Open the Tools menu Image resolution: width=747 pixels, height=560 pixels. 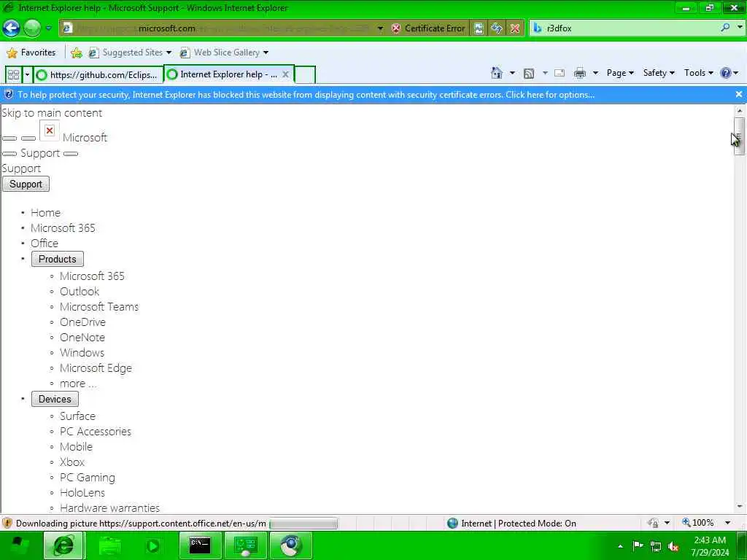tap(698, 73)
